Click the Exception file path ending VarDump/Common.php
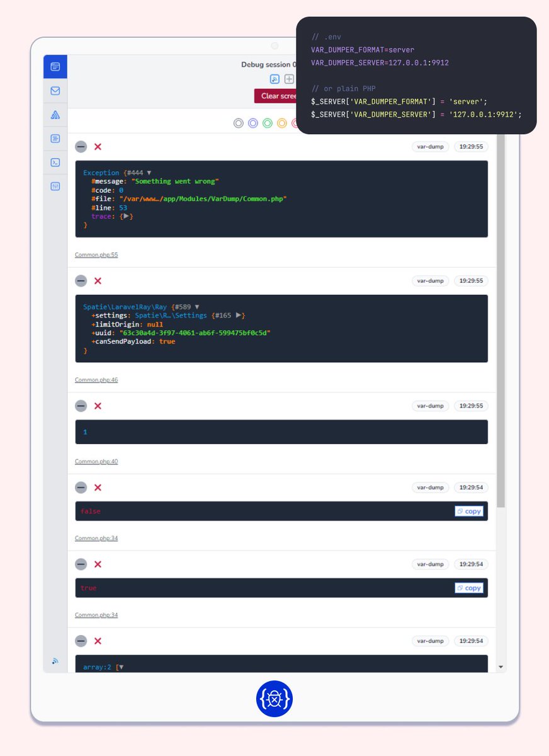The height and width of the screenshot is (756, 549). pyautogui.click(x=203, y=198)
